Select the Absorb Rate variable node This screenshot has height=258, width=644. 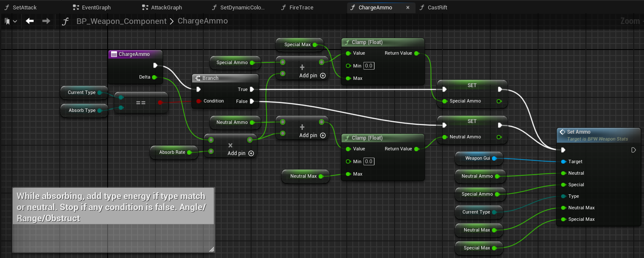click(173, 152)
